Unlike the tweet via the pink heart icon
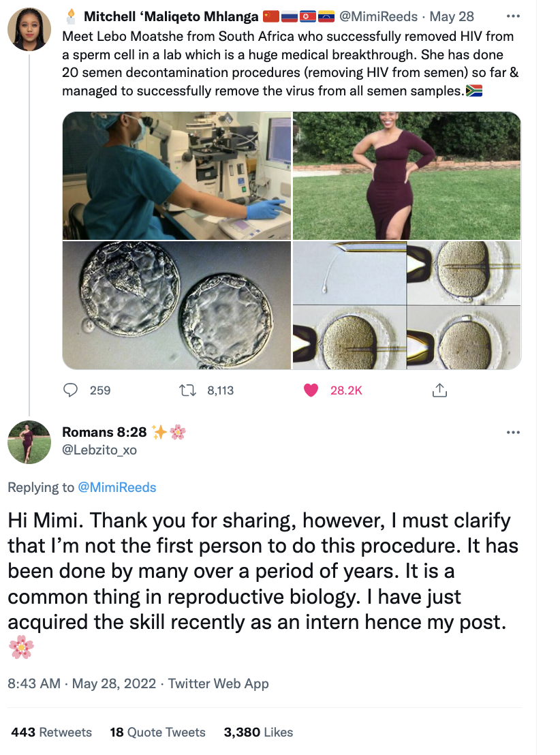 [x=311, y=390]
